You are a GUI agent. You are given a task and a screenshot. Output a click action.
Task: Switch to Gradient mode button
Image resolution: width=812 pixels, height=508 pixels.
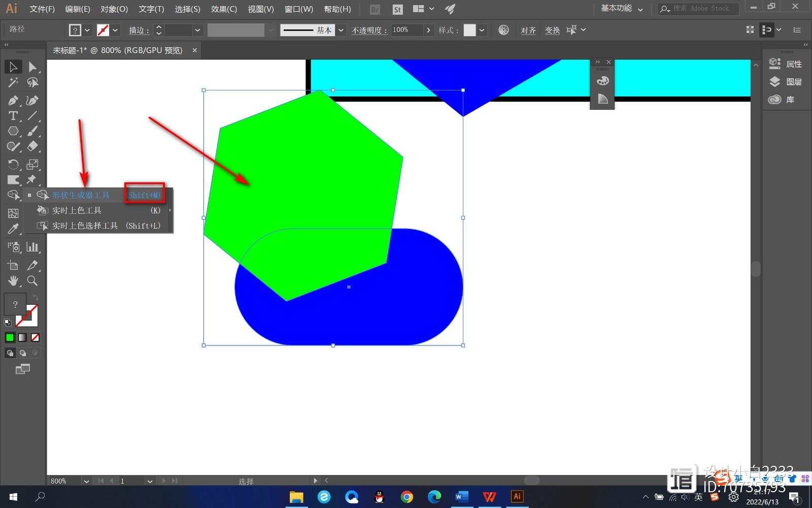point(22,337)
